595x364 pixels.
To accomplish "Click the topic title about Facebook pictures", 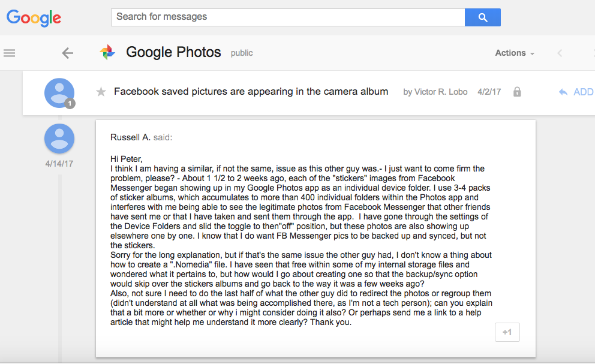I will (251, 92).
